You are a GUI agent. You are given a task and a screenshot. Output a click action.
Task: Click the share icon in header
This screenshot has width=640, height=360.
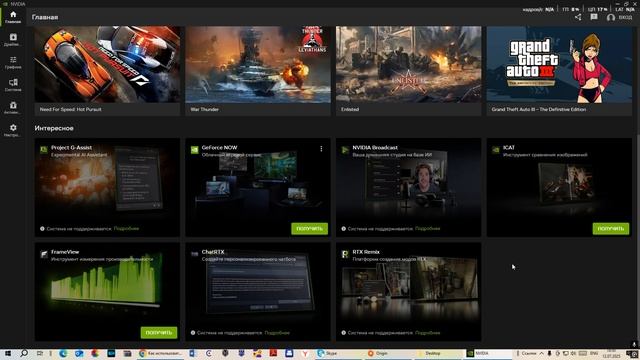pyautogui.click(x=578, y=17)
